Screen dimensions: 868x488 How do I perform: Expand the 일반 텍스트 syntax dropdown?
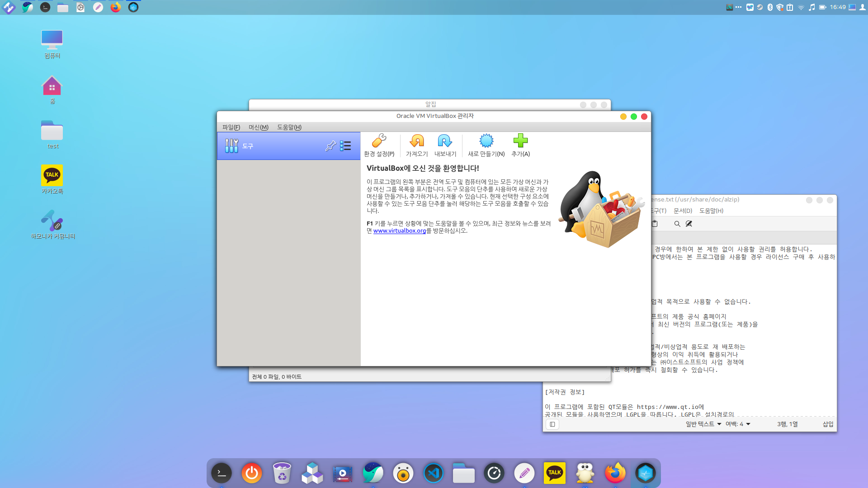click(x=703, y=424)
